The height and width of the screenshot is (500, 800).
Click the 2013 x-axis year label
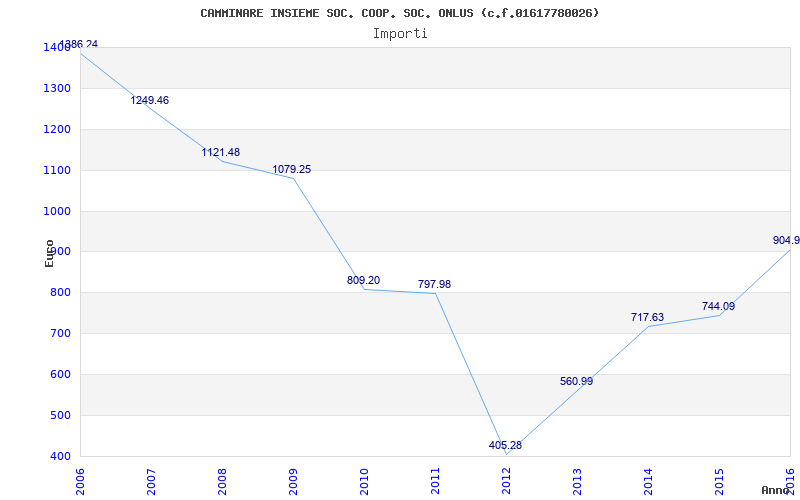click(x=577, y=482)
